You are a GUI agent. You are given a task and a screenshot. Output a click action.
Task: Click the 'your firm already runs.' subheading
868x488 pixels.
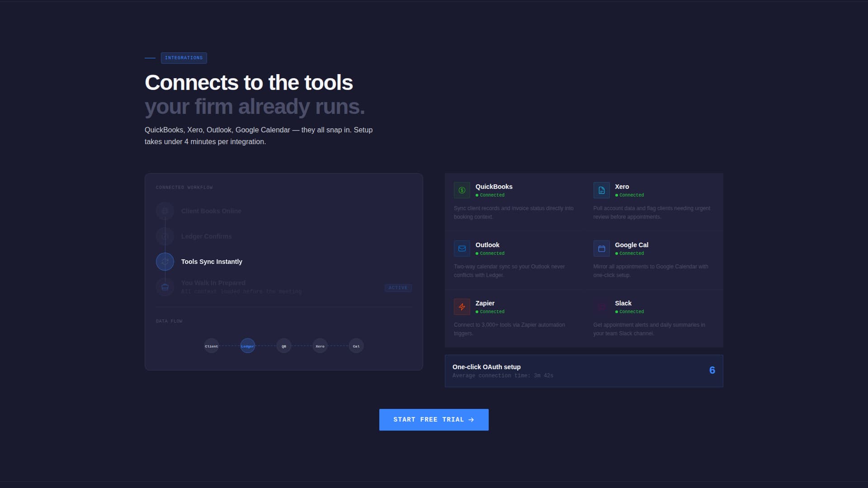point(255,107)
